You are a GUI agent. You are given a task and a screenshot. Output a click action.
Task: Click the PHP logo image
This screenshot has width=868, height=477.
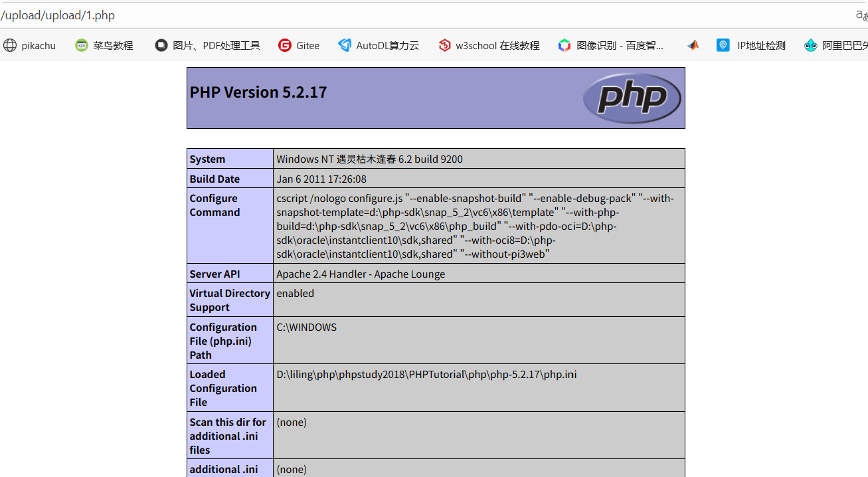tap(632, 98)
